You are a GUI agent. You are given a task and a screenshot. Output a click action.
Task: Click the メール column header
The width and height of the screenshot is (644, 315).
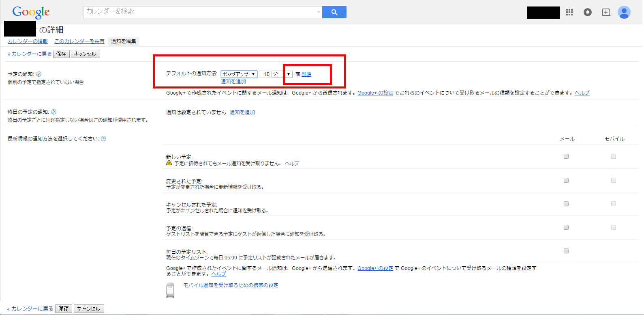coord(567,139)
